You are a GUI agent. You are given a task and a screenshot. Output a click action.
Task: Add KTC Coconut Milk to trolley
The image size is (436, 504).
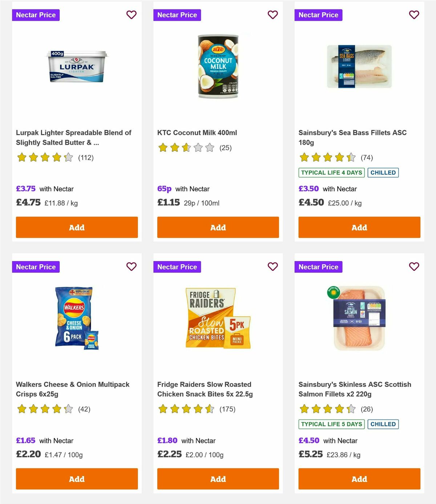(218, 227)
